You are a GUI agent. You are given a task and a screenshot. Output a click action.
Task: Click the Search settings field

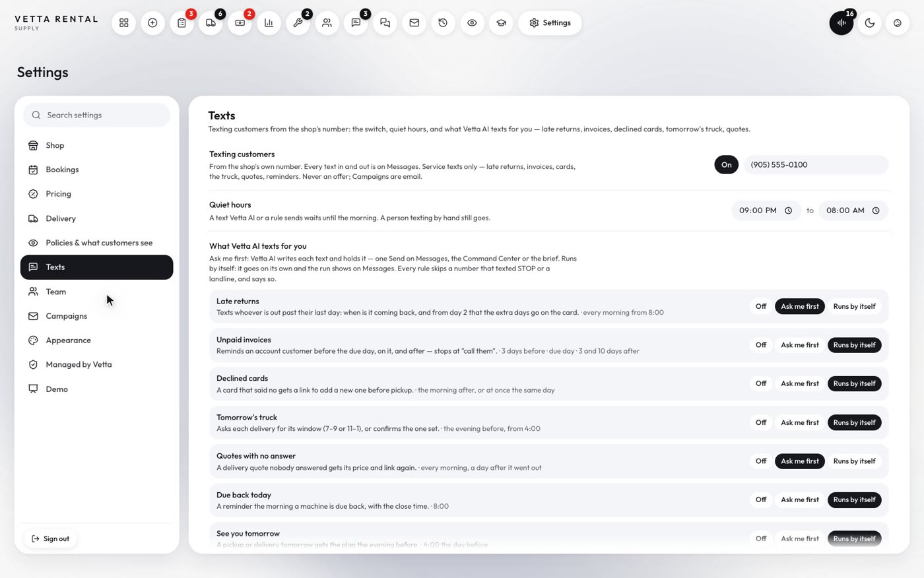(x=97, y=115)
